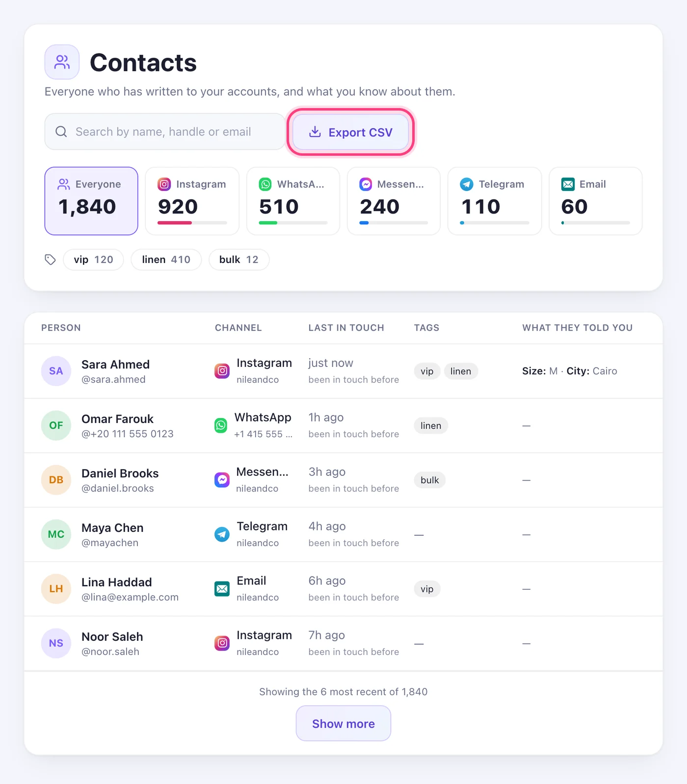Click the search magnifier icon
This screenshot has height=784, width=687.
[x=61, y=131]
